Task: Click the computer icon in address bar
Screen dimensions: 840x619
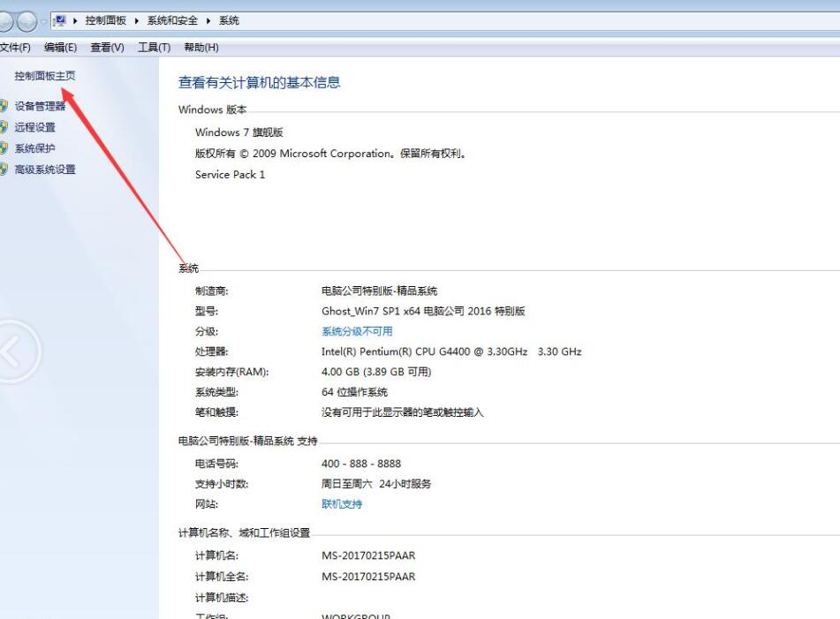Action: [x=60, y=20]
